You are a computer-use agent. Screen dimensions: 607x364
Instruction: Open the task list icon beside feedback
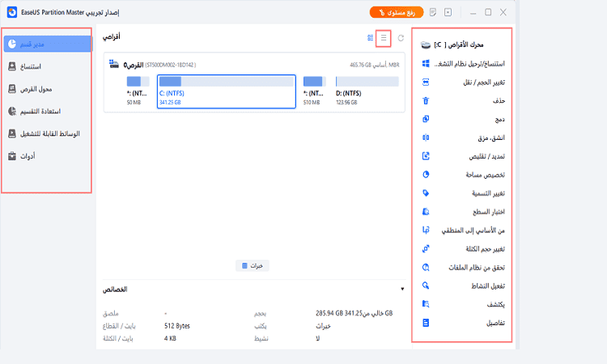[448, 12]
